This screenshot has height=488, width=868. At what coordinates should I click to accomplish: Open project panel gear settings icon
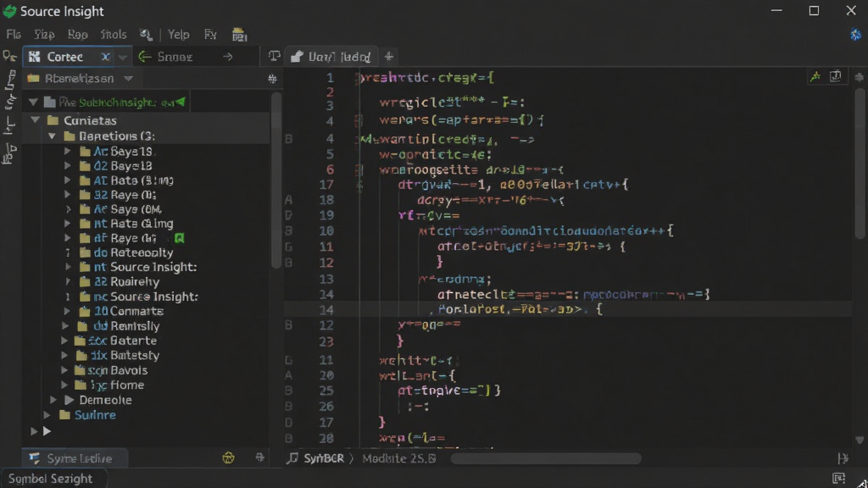[x=272, y=79]
